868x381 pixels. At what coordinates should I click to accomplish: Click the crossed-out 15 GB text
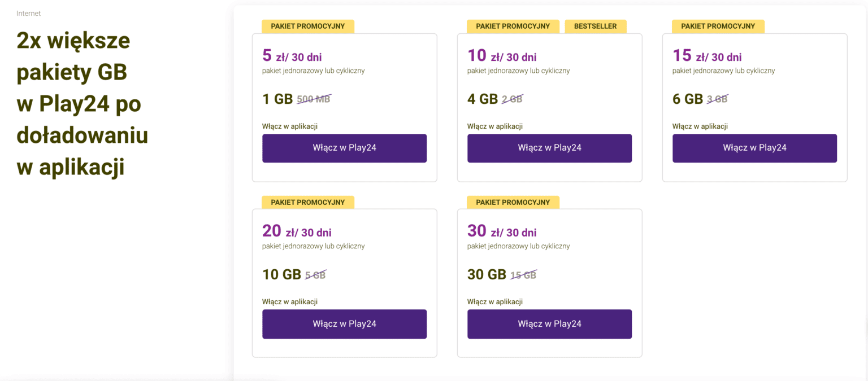[x=523, y=275]
